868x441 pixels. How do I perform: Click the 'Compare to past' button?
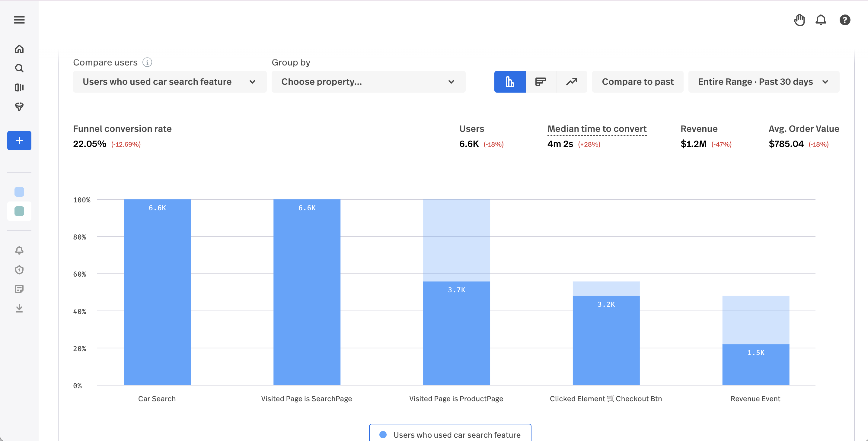[x=637, y=81]
